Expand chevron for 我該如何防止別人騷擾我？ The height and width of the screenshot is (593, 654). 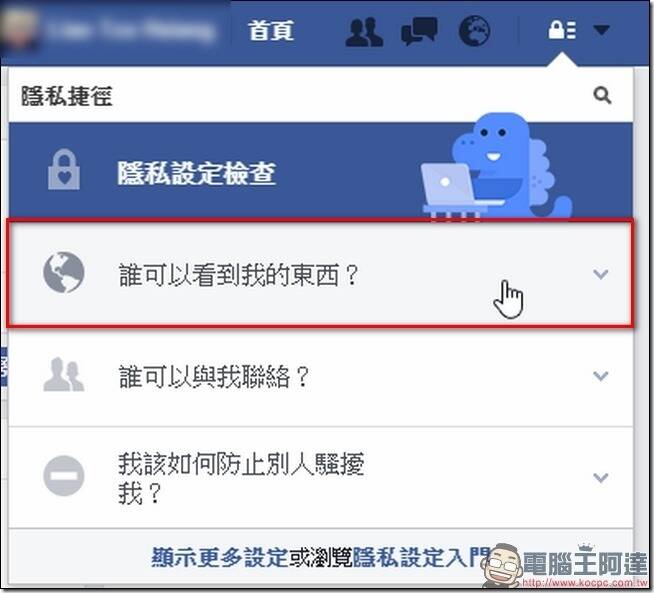pyautogui.click(x=600, y=477)
